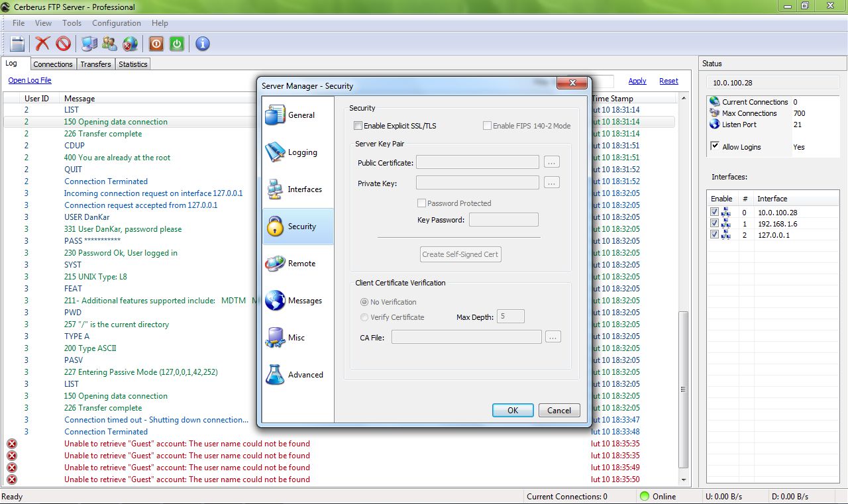The image size is (848, 504).
Task: Click the red prohibited-circle toolbar icon
Action: 63,44
